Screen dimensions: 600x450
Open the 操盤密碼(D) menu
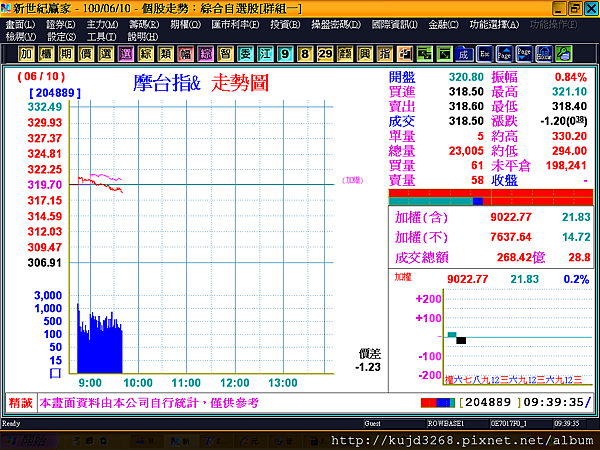click(x=336, y=24)
